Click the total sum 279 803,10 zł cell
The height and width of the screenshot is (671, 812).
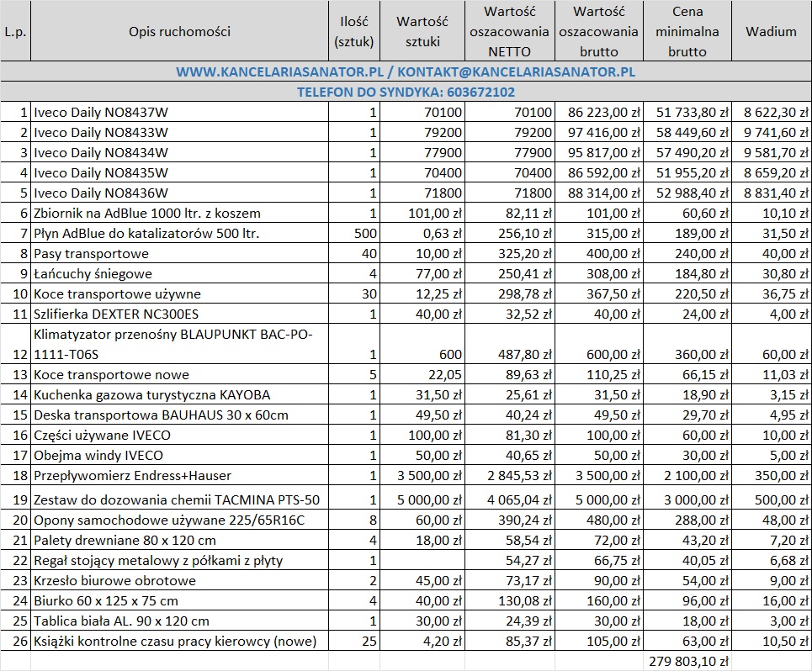click(x=687, y=662)
